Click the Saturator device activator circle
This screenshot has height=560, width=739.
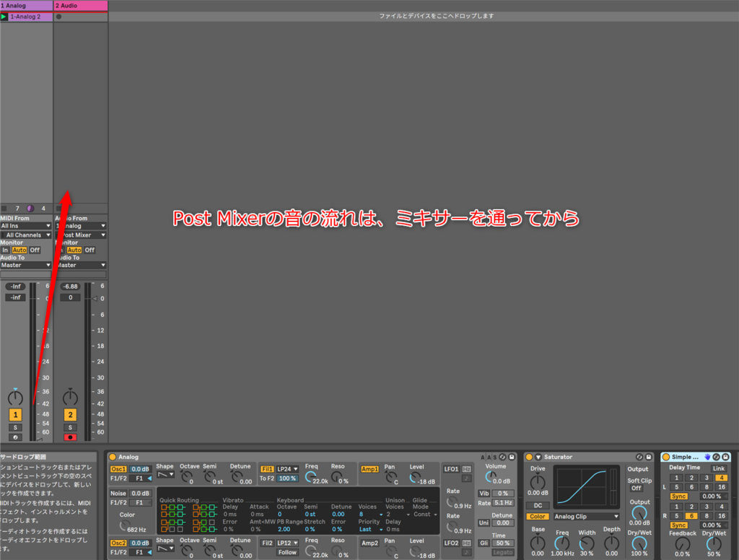pos(528,457)
